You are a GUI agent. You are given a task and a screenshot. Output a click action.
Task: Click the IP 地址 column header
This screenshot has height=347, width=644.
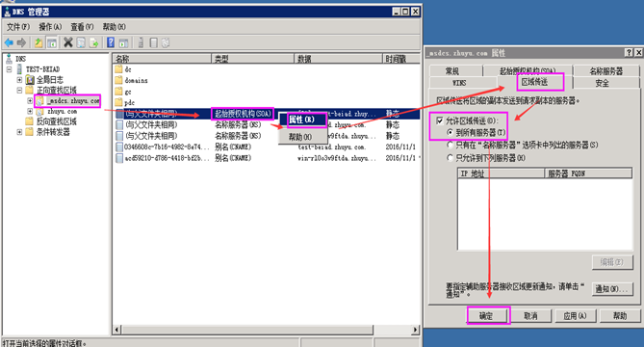(x=501, y=173)
